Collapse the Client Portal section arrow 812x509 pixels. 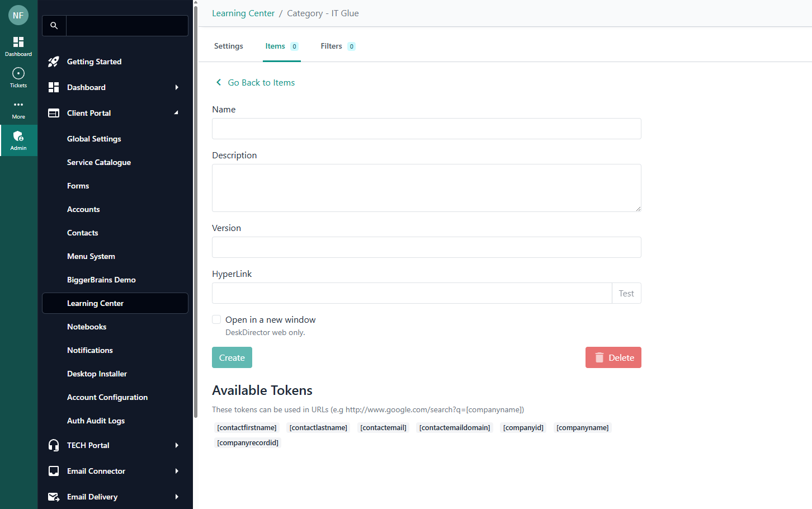click(x=176, y=113)
